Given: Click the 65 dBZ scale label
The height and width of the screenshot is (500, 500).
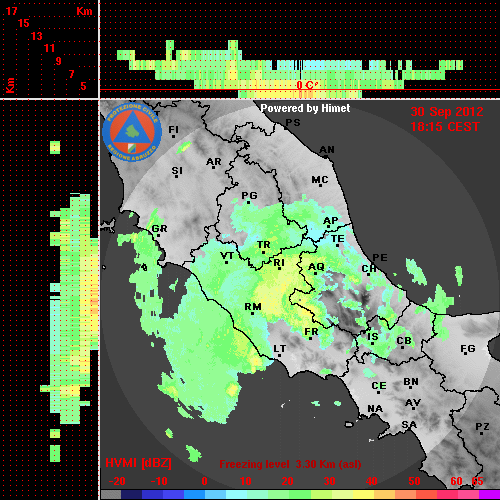Looking at the screenshot, I should point(477,481).
